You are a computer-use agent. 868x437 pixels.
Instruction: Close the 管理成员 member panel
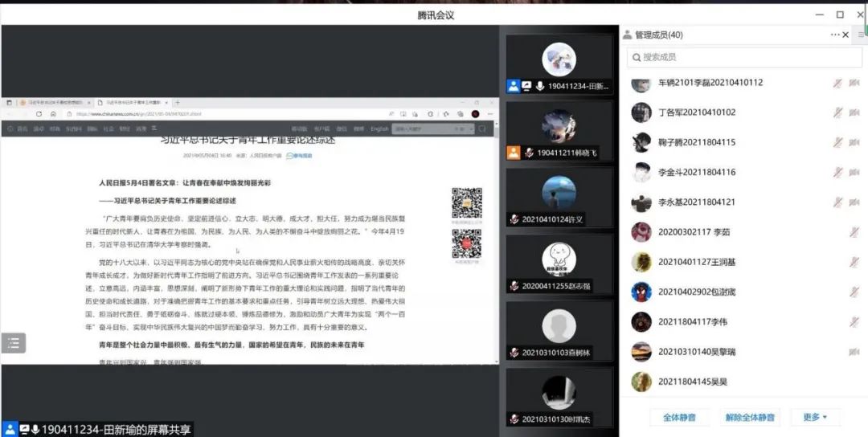pos(845,35)
